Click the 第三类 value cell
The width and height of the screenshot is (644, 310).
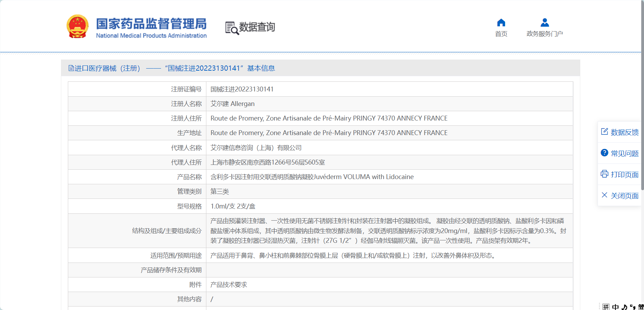click(390, 191)
